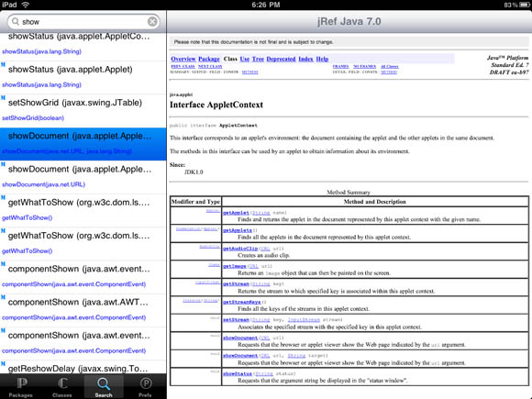Open the getStreamKeys method link
The image size is (532, 399).
click(x=242, y=302)
